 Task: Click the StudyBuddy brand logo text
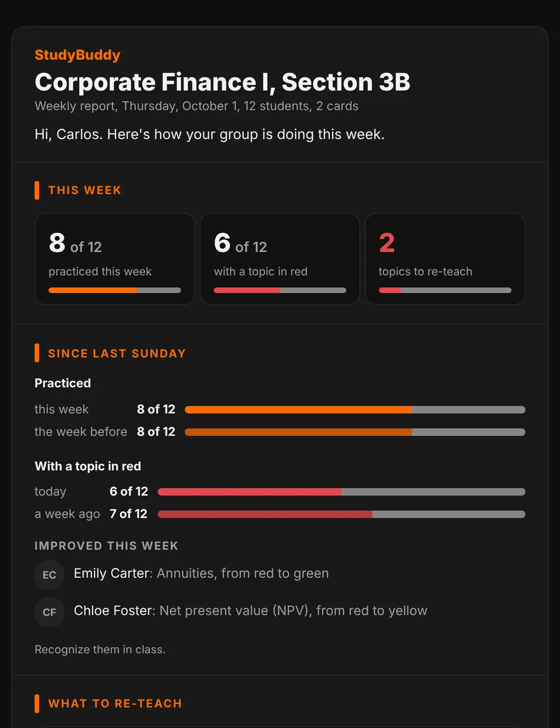coord(77,55)
